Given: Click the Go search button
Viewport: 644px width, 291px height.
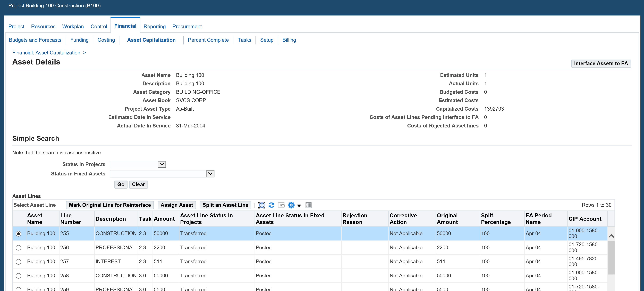Looking at the screenshot, I should pyautogui.click(x=121, y=184).
